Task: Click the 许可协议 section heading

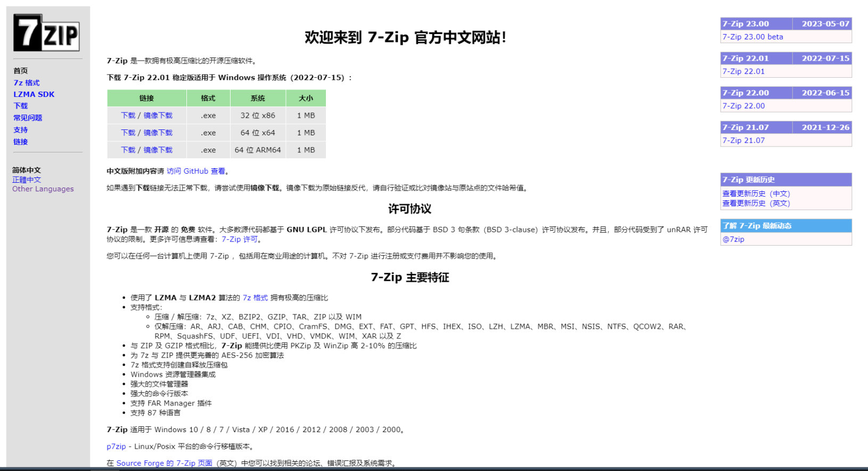Action: (x=410, y=209)
